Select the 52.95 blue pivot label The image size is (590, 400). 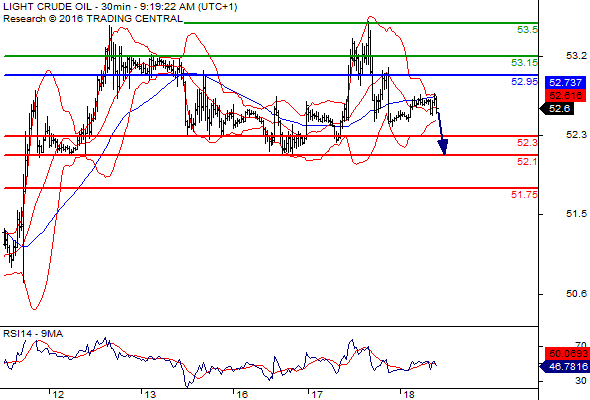pos(525,81)
